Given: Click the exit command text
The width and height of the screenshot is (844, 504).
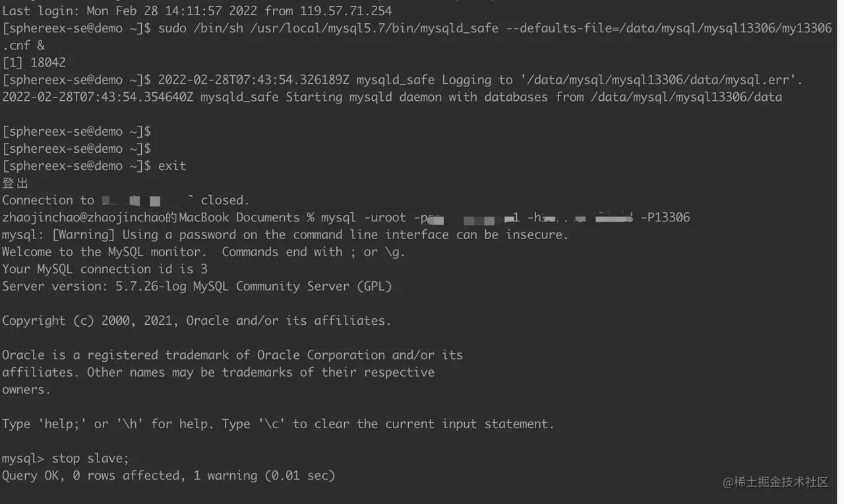Looking at the screenshot, I should [172, 165].
